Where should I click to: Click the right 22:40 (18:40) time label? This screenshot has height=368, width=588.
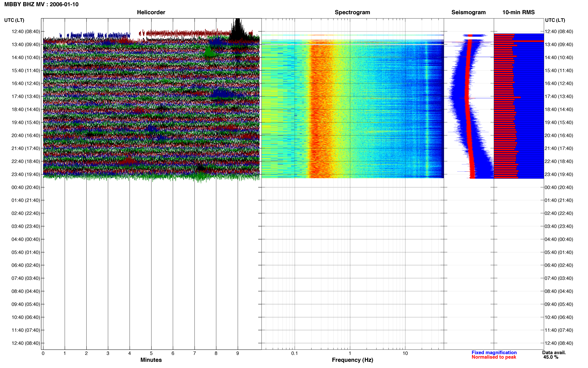[x=559, y=161]
